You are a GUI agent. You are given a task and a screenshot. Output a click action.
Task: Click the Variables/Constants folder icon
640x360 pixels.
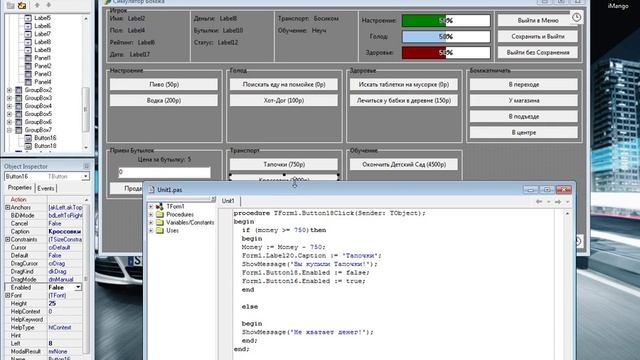[x=160, y=222]
